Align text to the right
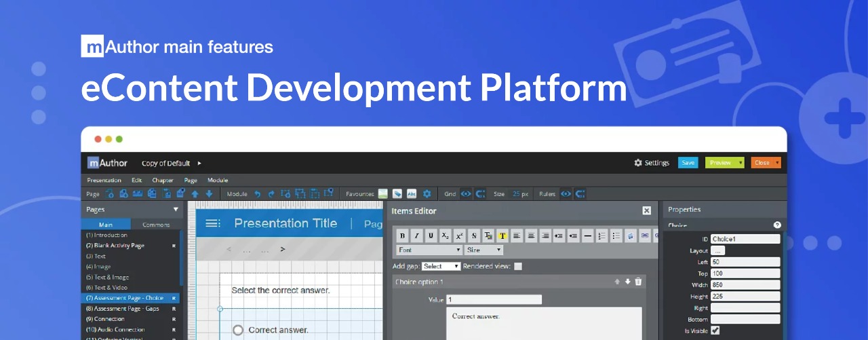 (x=545, y=235)
